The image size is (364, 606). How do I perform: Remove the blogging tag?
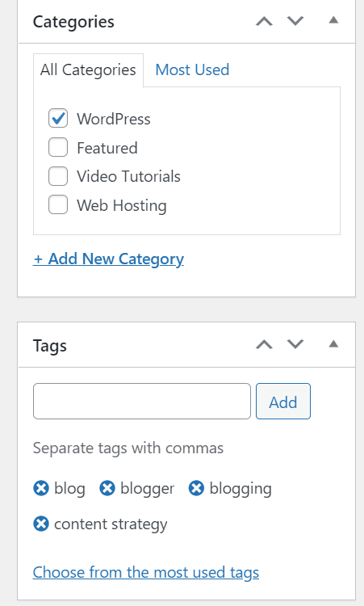pos(196,488)
